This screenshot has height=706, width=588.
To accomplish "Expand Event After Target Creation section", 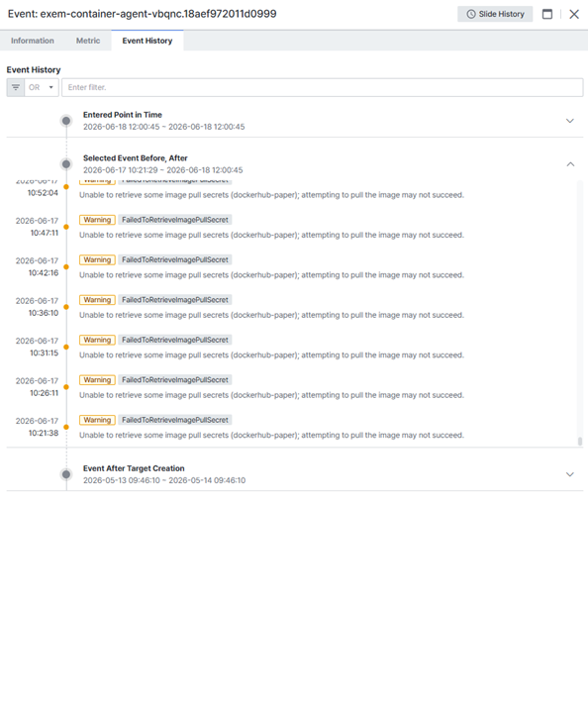I will tap(570, 474).
